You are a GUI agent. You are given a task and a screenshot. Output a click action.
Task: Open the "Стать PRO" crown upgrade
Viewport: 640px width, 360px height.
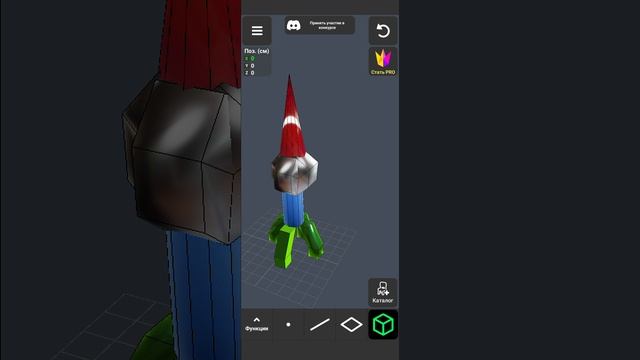pos(383,62)
